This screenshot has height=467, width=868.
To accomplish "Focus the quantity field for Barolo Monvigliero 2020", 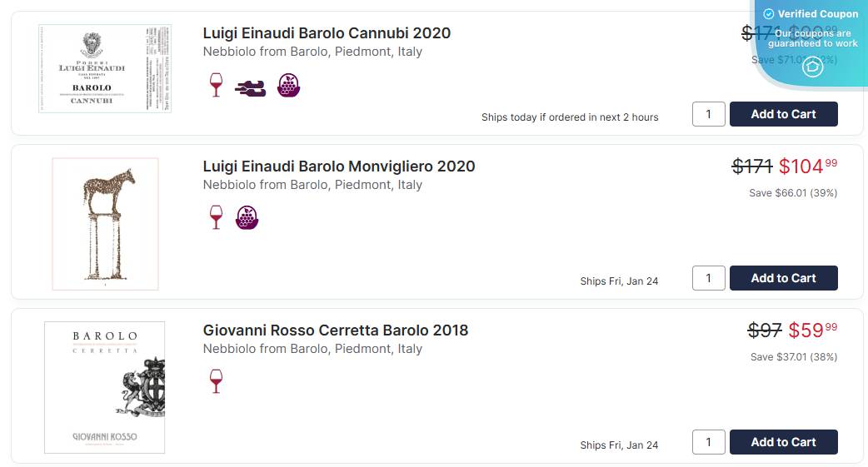I will pos(709,278).
